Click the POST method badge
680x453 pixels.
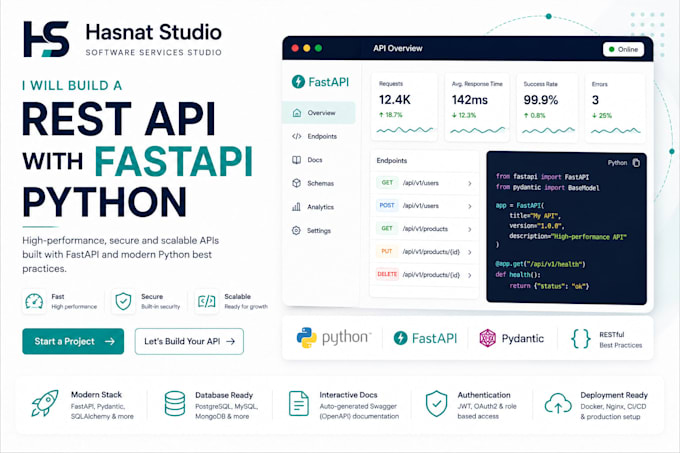click(x=387, y=205)
